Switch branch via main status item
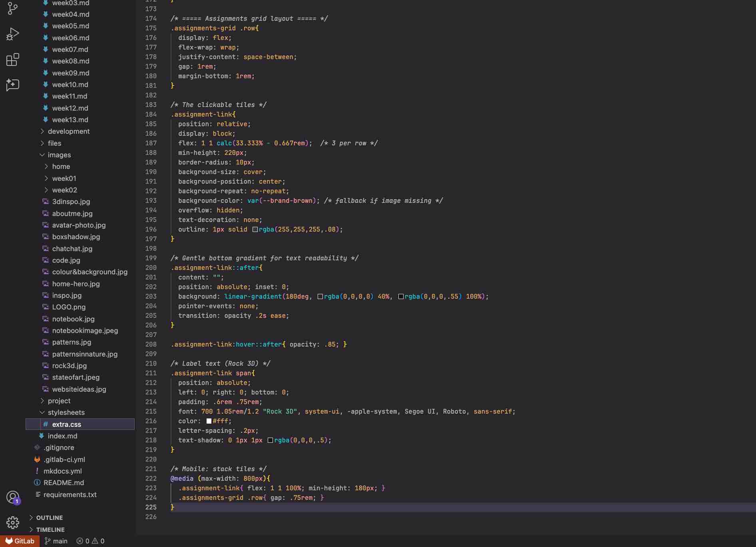The height and width of the screenshot is (547, 756). click(56, 541)
